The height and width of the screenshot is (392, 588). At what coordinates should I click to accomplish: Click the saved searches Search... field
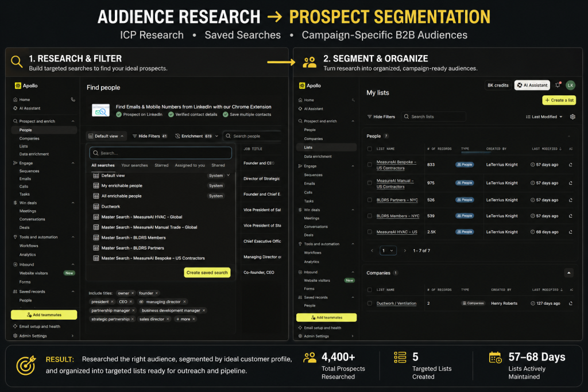pyautogui.click(x=161, y=153)
